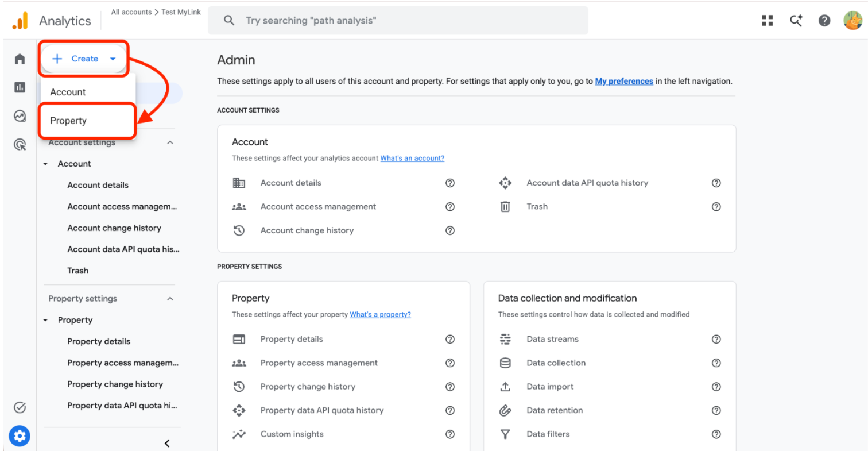The image size is (868, 451).
Task: Open the Google apps grid icon
Action: coord(768,21)
